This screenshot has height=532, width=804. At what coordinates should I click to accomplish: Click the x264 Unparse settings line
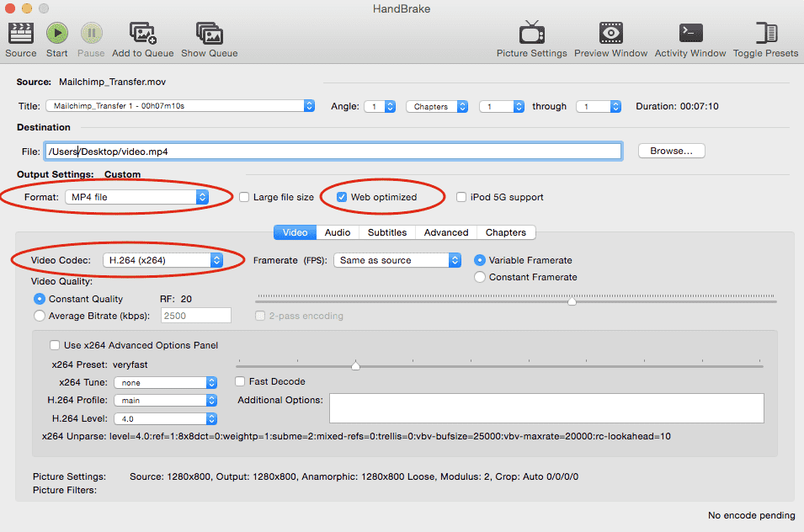[356, 437]
